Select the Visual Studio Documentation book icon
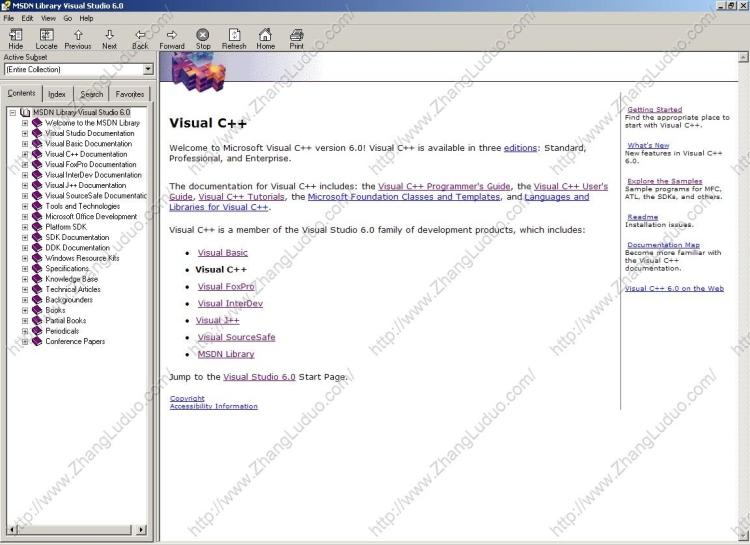The width and height of the screenshot is (750, 545). (37, 133)
